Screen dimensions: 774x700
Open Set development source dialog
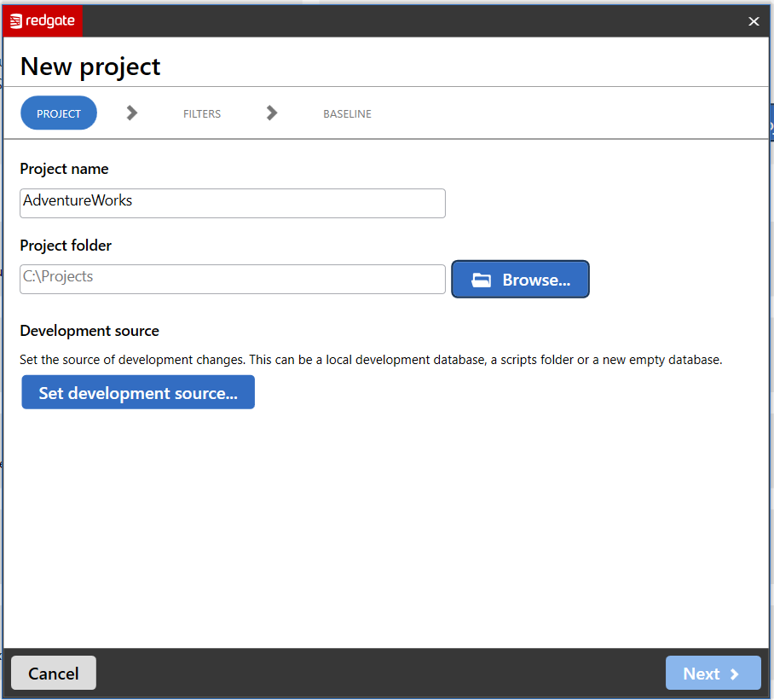coord(138,393)
